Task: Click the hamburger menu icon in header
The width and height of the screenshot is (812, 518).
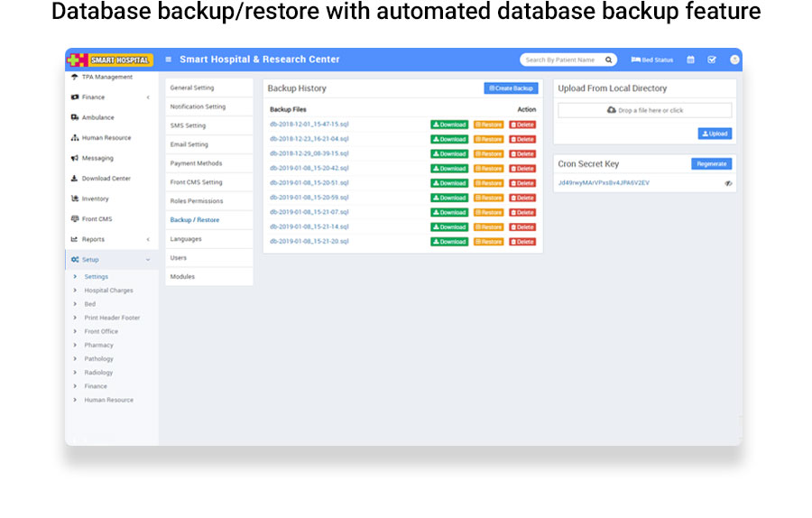Action: (x=169, y=60)
